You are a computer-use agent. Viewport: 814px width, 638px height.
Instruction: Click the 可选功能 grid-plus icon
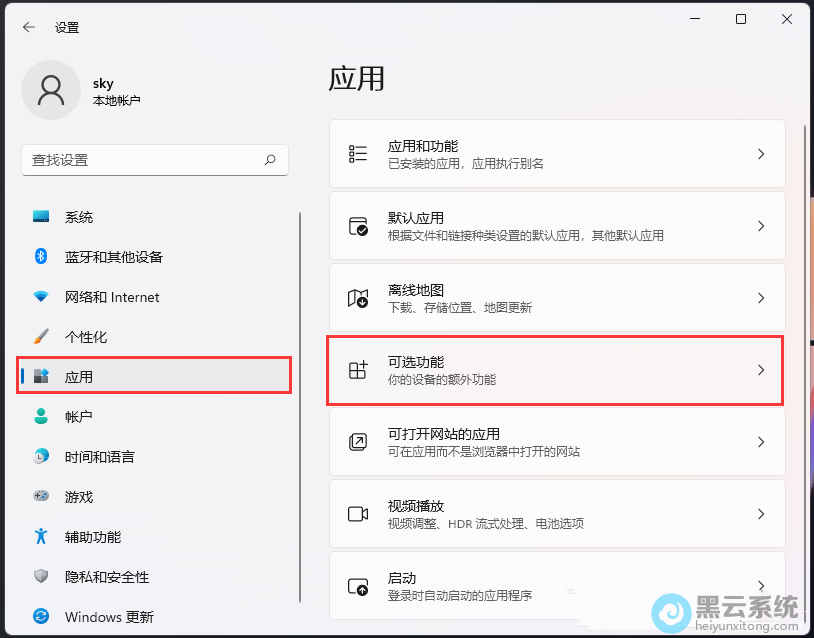pyautogui.click(x=358, y=370)
